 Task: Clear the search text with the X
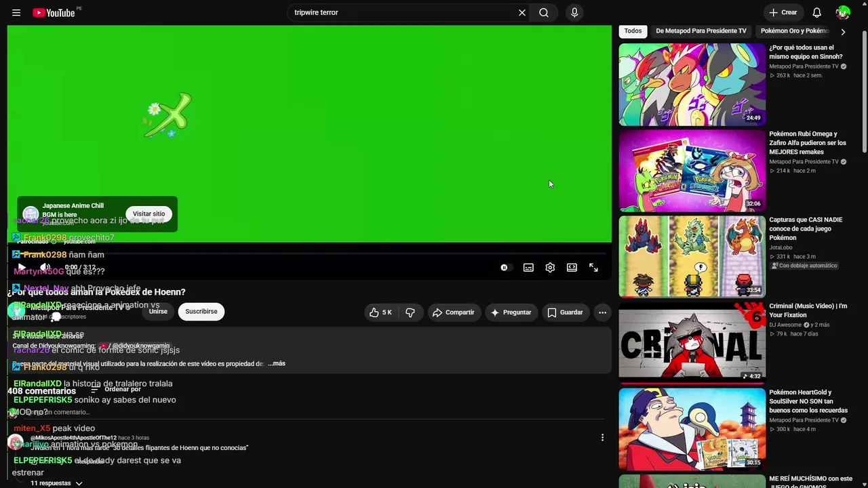tap(522, 13)
